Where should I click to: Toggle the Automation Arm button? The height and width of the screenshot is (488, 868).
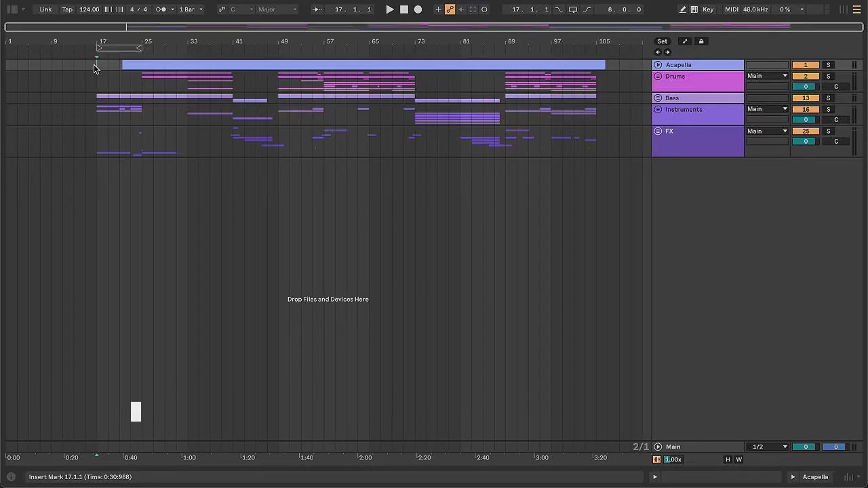coord(450,9)
